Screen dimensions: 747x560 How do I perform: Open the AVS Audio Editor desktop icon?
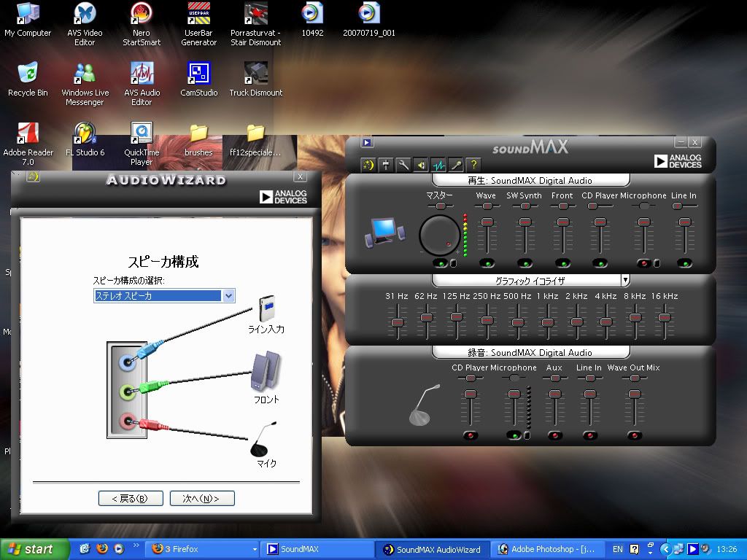(142, 84)
